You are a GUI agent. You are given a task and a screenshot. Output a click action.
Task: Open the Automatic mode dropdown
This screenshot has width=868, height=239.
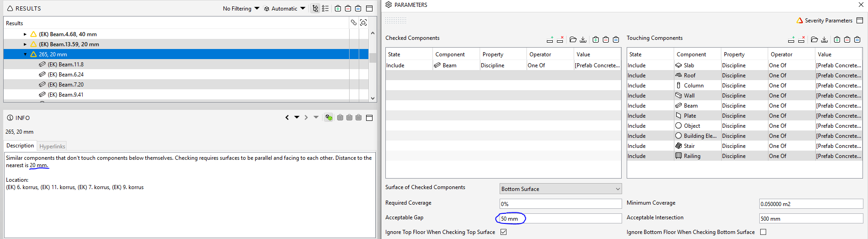[284, 8]
